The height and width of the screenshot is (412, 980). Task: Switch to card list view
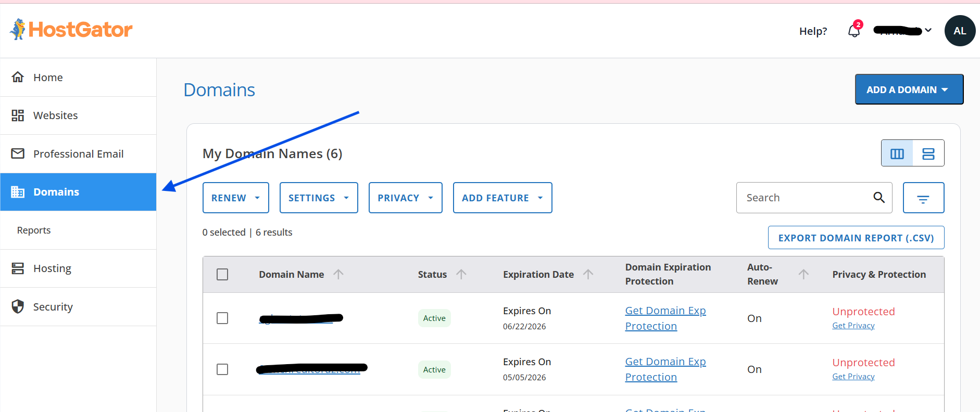pyautogui.click(x=928, y=153)
